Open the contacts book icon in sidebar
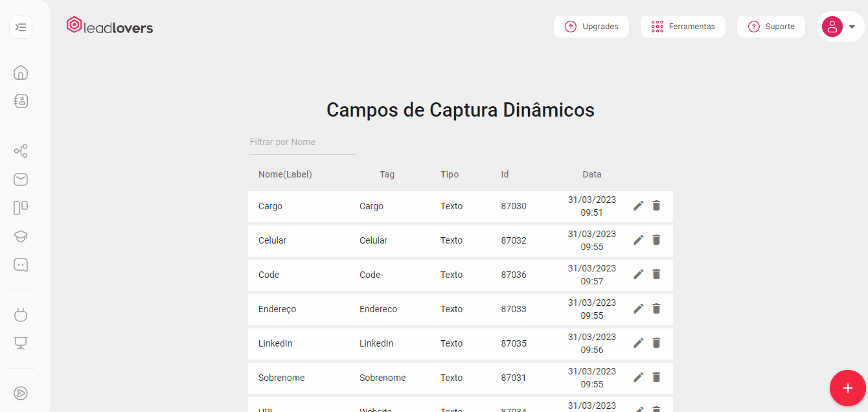 pos(21,101)
